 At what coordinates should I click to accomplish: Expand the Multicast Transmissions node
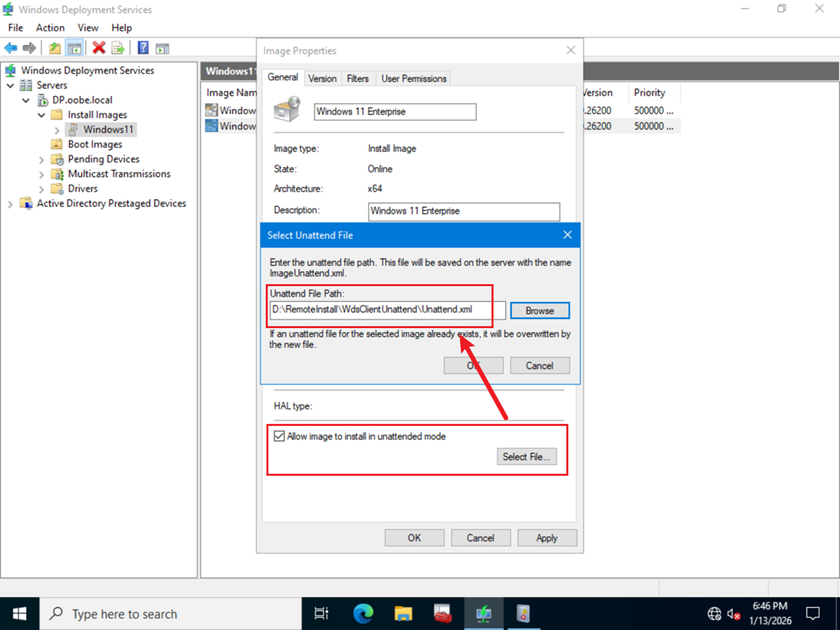[x=42, y=174]
